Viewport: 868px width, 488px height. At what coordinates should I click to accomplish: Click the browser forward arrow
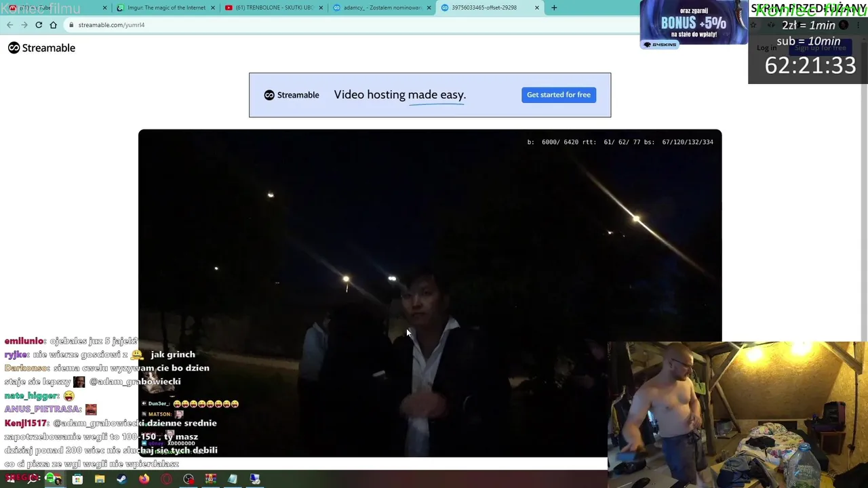[24, 25]
